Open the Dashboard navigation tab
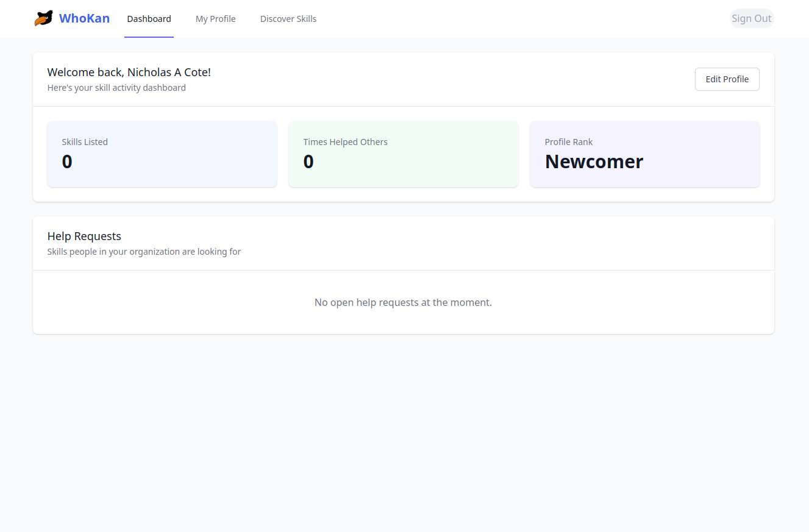809x532 pixels. pyautogui.click(x=149, y=19)
